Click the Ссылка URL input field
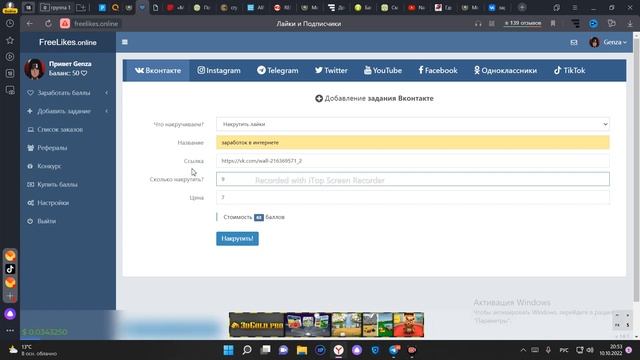The width and height of the screenshot is (640, 360). tap(413, 161)
